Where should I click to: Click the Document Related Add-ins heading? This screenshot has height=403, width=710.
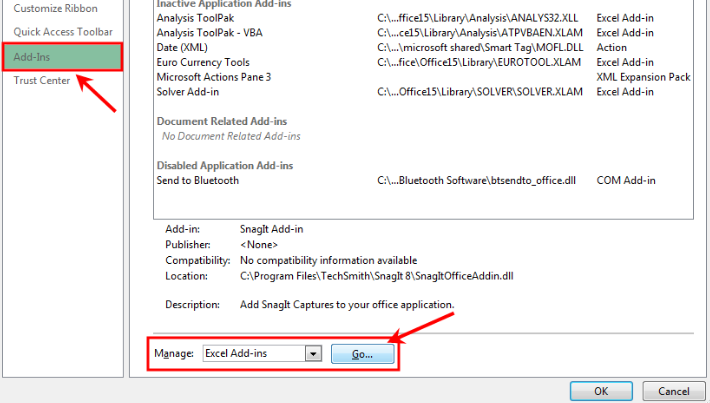tap(222, 121)
